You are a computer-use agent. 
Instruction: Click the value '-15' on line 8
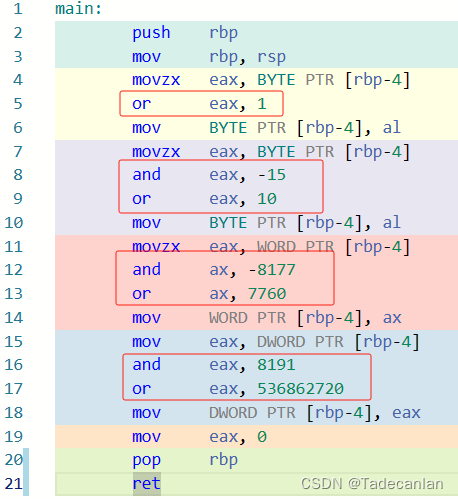272,175
